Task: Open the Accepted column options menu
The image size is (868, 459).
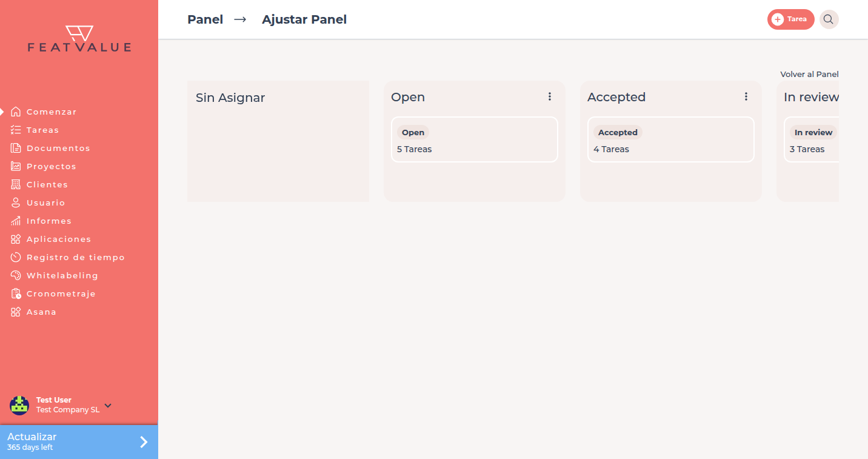Action: (746, 96)
